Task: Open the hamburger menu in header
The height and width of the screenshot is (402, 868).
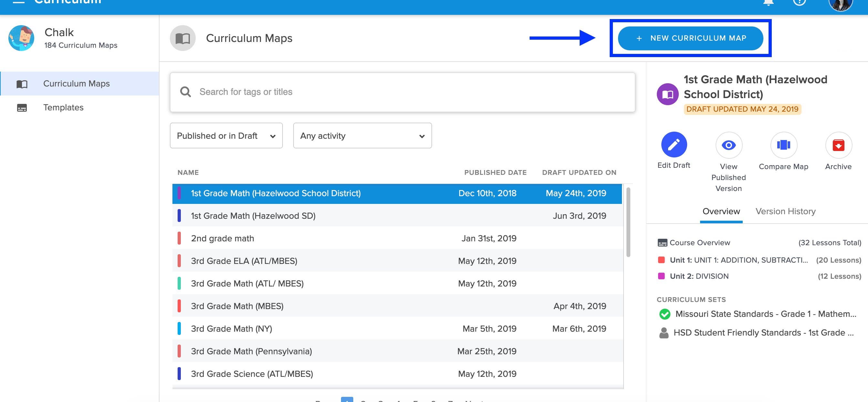Action: 18,2
